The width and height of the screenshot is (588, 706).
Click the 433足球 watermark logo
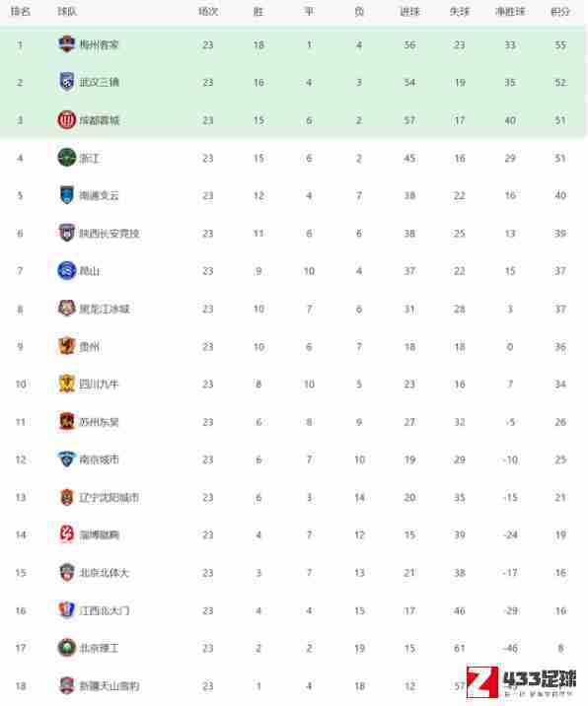[521, 682]
